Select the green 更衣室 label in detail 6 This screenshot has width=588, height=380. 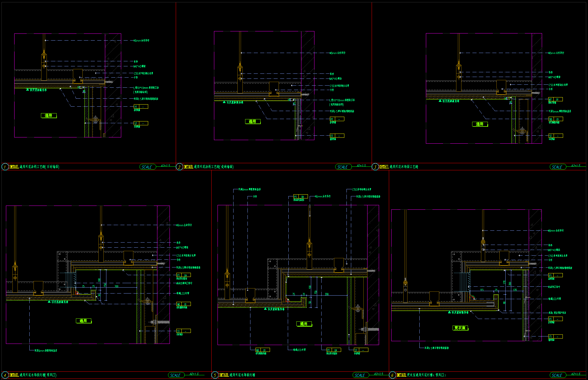pyautogui.click(x=460, y=328)
